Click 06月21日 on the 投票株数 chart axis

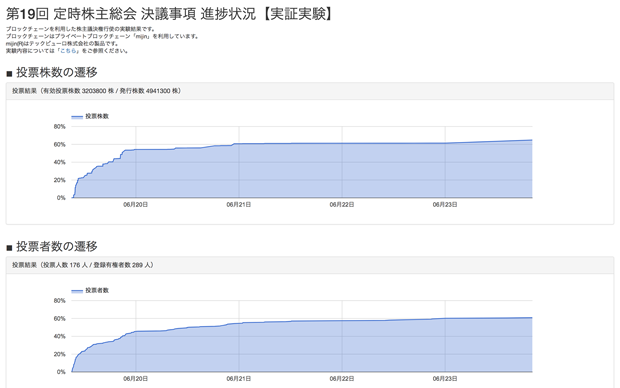[x=239, y=205]
